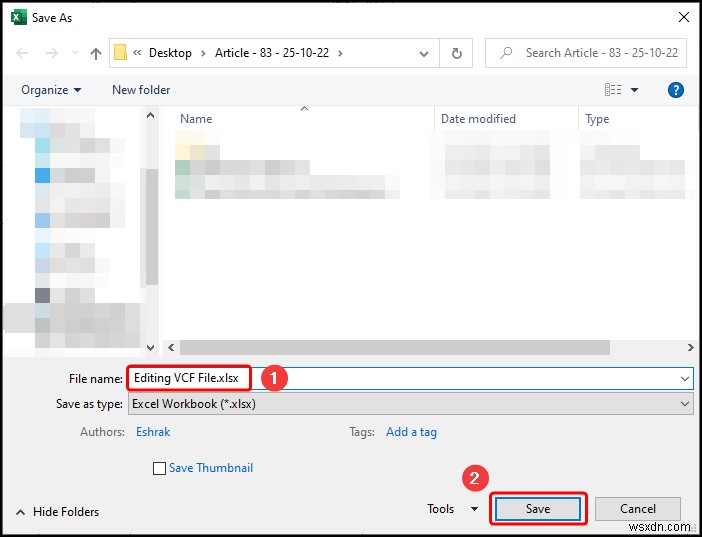Screen dimensions: 702x537
Task: Edit author Eshrak
Action: 153,432
